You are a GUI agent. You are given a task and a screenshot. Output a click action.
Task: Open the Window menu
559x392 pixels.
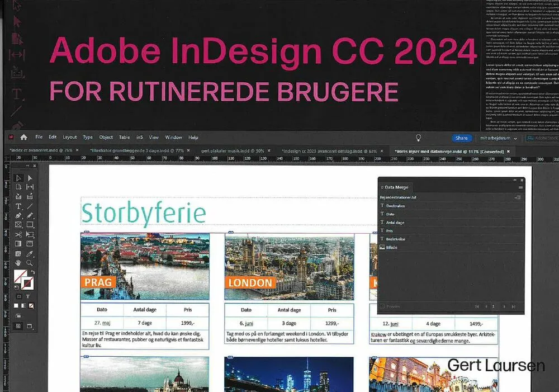[173, 137]
